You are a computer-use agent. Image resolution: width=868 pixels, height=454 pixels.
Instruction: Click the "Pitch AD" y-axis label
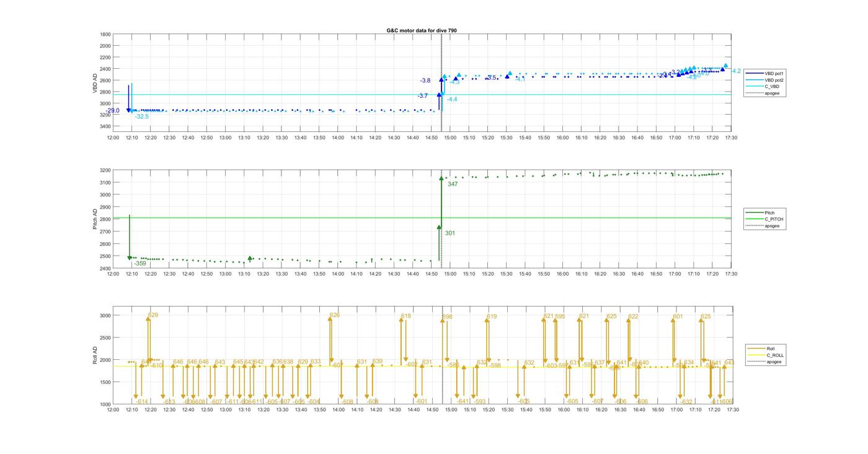(95, 219)
